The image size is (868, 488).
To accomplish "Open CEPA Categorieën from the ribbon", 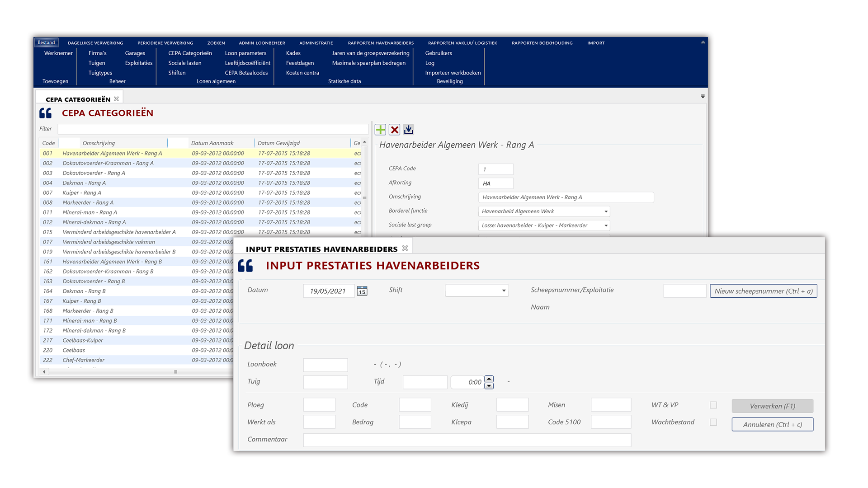I will (190, 53).
